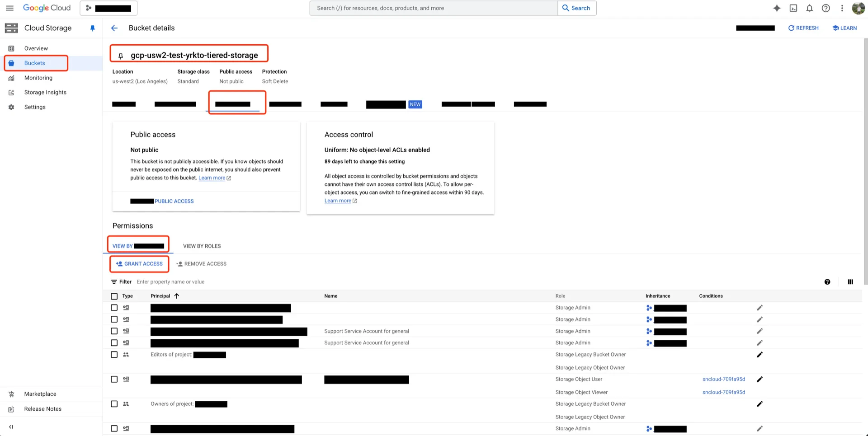Viewport: 868px width, 436px height.
Task: Open sncloud-709fa95d condition for Storage Object User
Action: tap(724, 380)
